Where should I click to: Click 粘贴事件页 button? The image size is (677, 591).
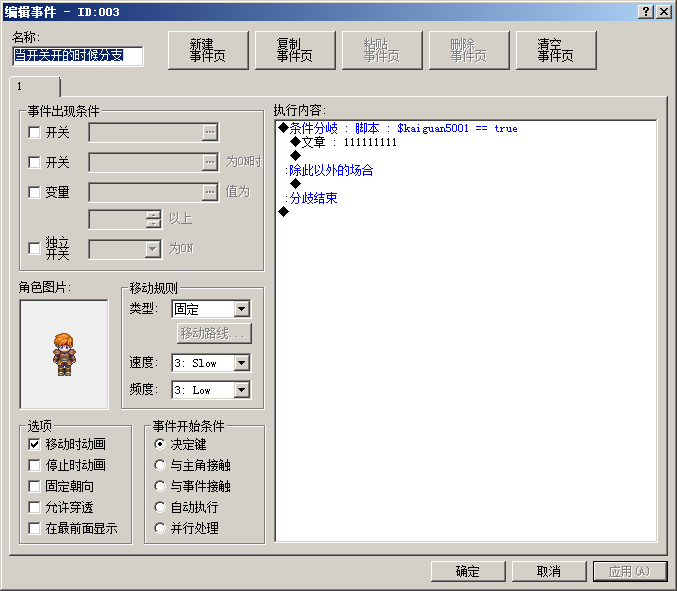tap(382, 50)
